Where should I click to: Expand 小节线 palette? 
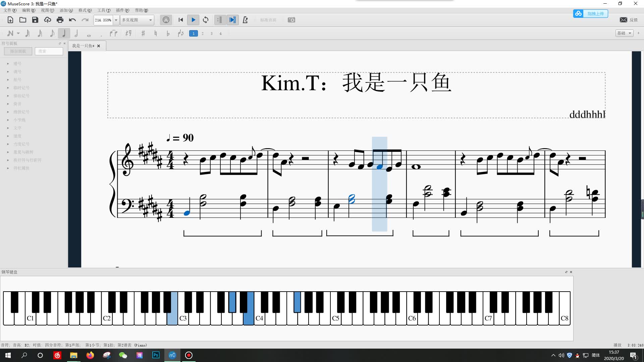point(8,120)
